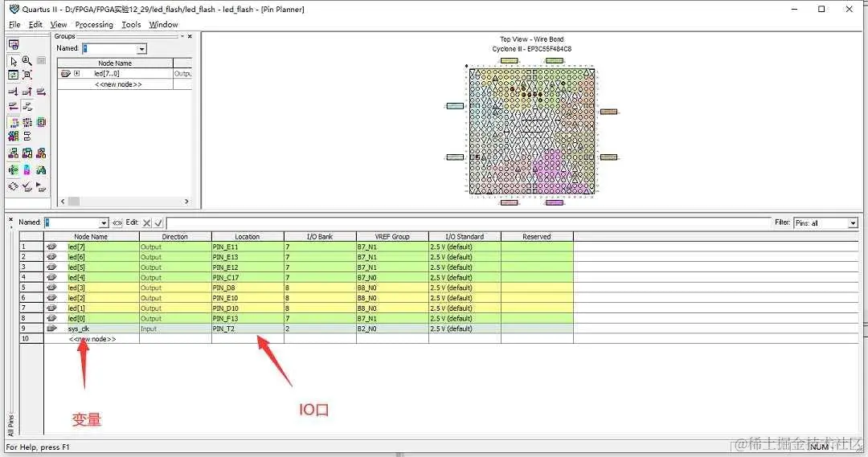This screenshot has height=457, width=868.
Task: Open the Filter 'Pins: all' dropdown
Action: 853,223
